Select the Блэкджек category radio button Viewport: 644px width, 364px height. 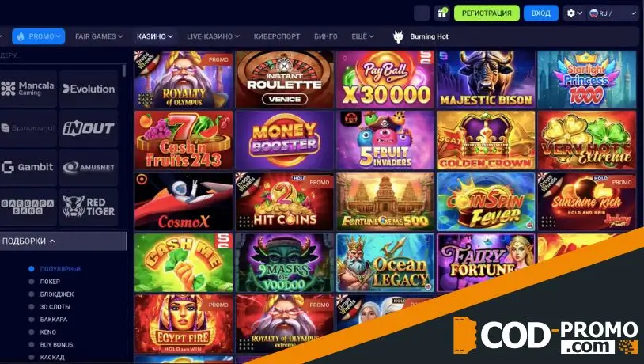(31, 294)
